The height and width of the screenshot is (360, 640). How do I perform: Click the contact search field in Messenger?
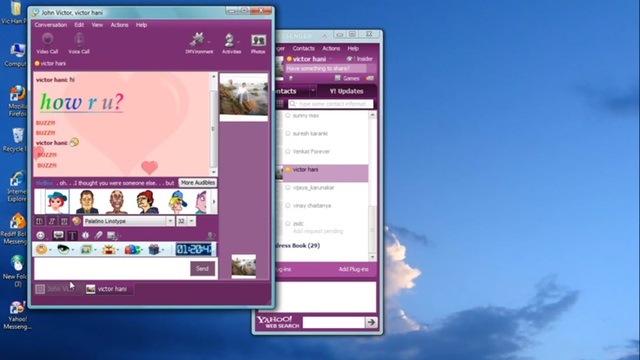pyautogui.click(x=331, y=104)
